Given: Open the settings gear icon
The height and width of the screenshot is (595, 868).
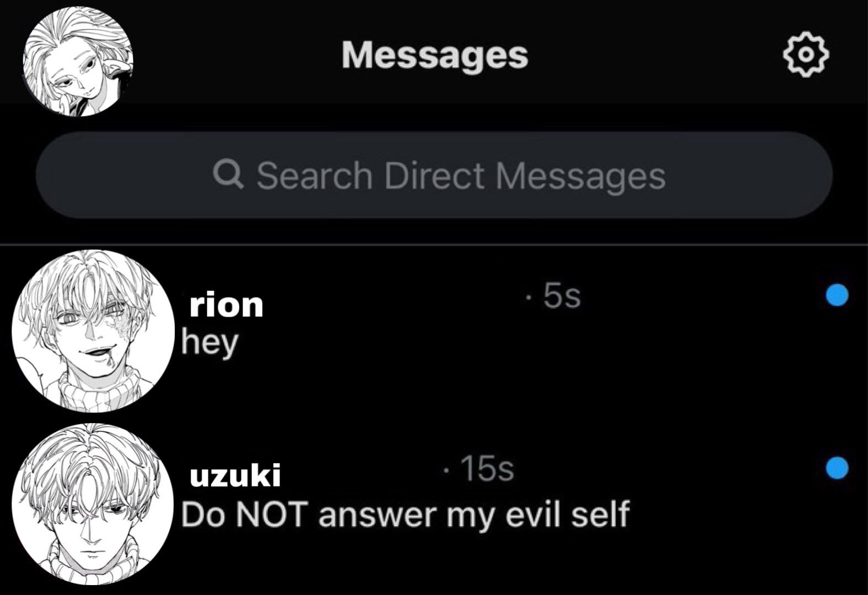Looking at the screenshot, I should click(x=806, y=56).
